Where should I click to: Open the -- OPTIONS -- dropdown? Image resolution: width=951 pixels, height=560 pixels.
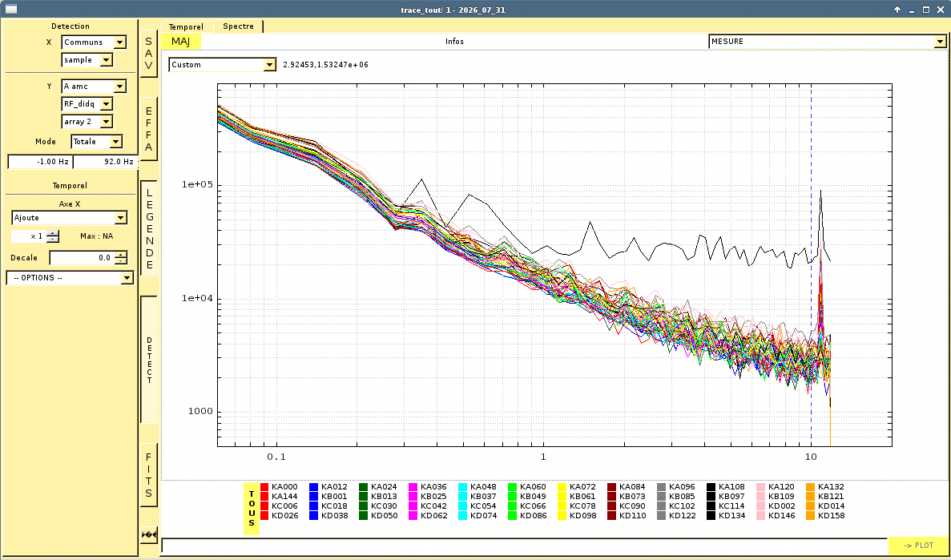tap(70, 278)
